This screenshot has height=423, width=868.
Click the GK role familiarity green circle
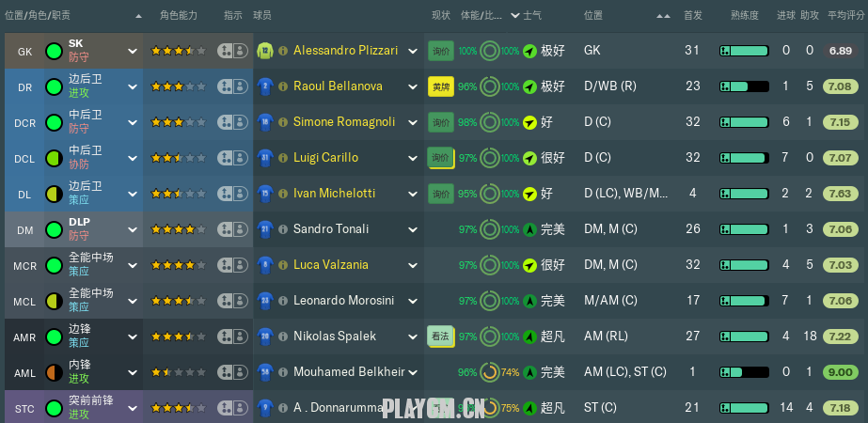coord(54,51)
